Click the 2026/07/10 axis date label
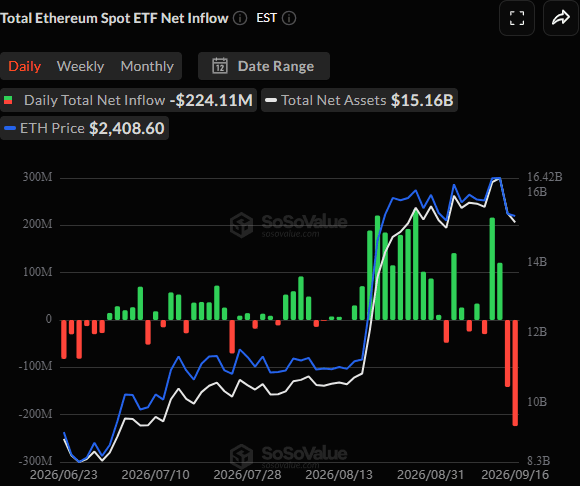 point(155,475)
